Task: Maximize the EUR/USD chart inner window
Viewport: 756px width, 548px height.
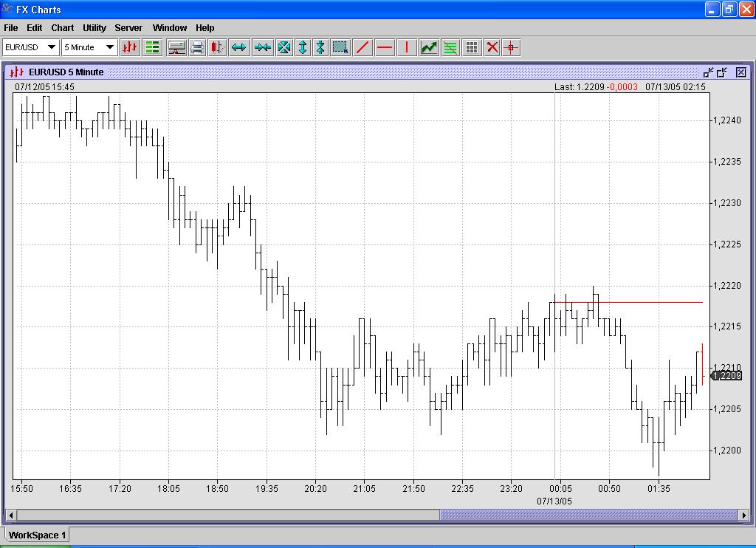Action: click(722, 72)
